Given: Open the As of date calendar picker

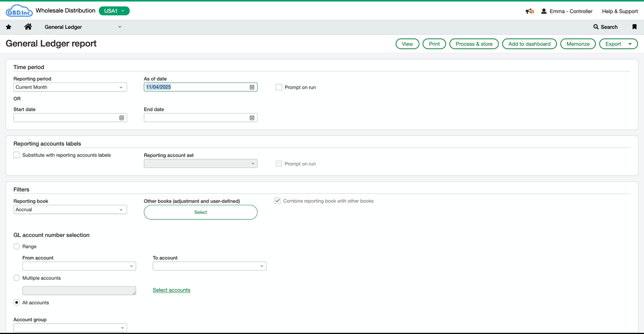Looking at the screenshot, I should 252,87.
